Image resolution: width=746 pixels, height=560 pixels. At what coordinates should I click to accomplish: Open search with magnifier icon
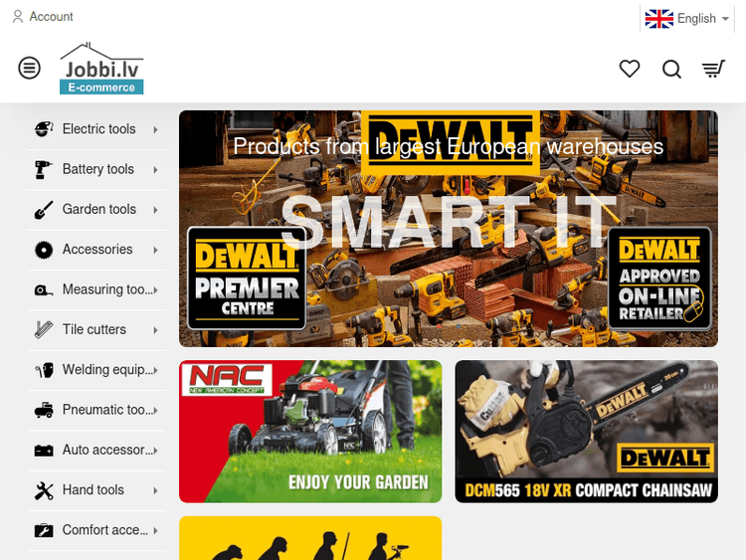click(x=671, y=69)
